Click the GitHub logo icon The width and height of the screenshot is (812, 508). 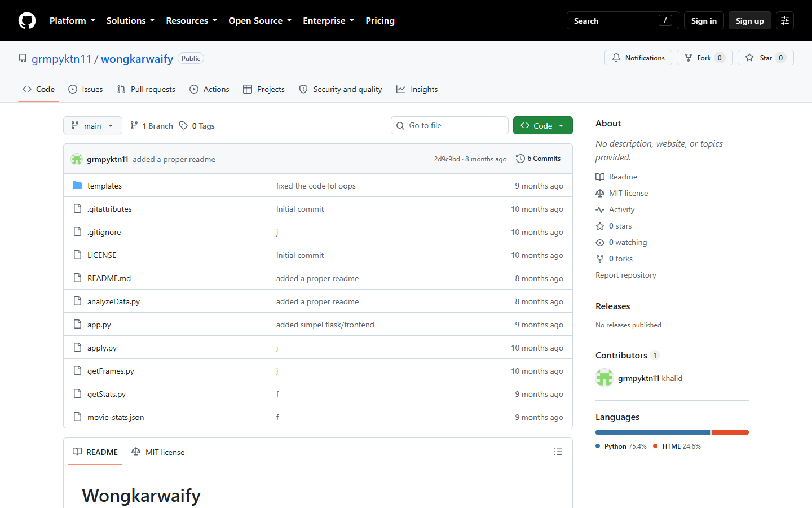pyautogui.click(x=27, y=21)
